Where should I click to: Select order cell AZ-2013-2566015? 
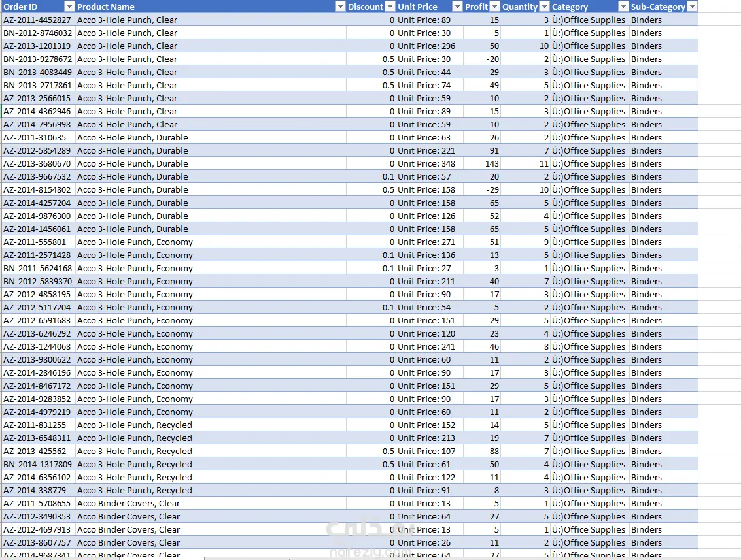pyautogui.click(x=38, y=98)
